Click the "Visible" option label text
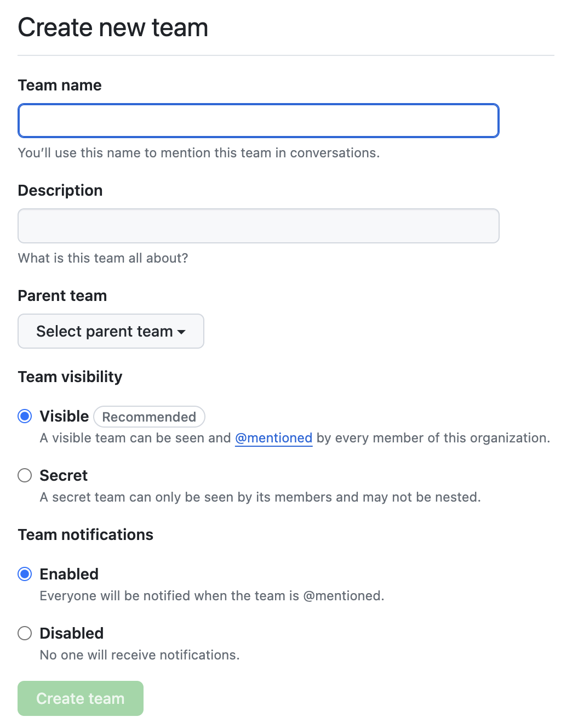Screen dimensions: 561x728 (x=64, y=416)
